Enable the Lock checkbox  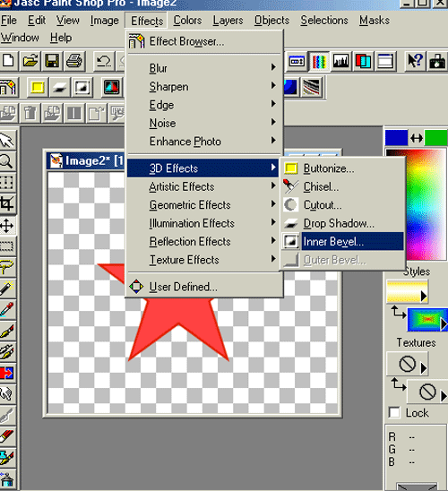coord(394,412)
